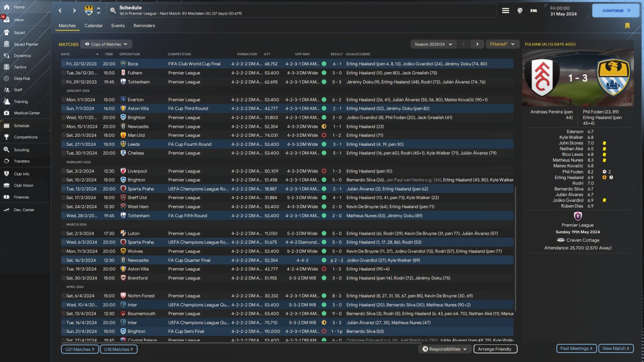Click the Opposition column header
The image size is (644, 362).
click(130, 54)
